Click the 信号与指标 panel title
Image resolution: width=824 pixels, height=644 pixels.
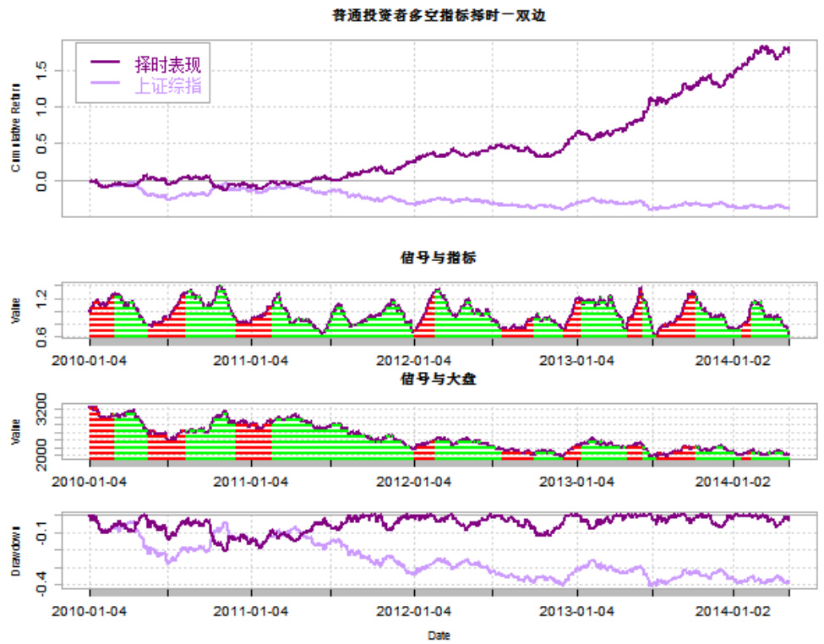[438, 258]
